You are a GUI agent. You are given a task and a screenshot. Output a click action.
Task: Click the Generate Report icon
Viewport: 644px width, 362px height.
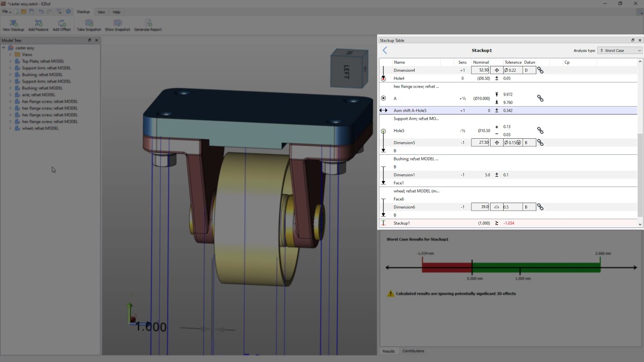(148, 24)
